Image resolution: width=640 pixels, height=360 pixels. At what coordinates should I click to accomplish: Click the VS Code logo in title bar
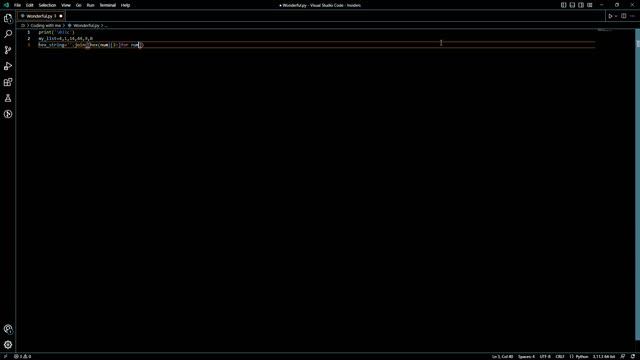click(6, 5)
